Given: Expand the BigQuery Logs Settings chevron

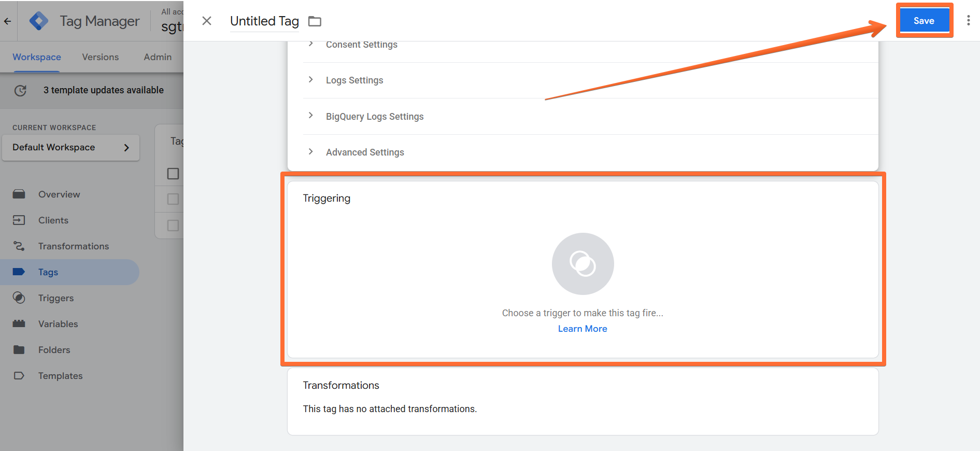Looking at the screenshot, I should [x=310, y=116].
